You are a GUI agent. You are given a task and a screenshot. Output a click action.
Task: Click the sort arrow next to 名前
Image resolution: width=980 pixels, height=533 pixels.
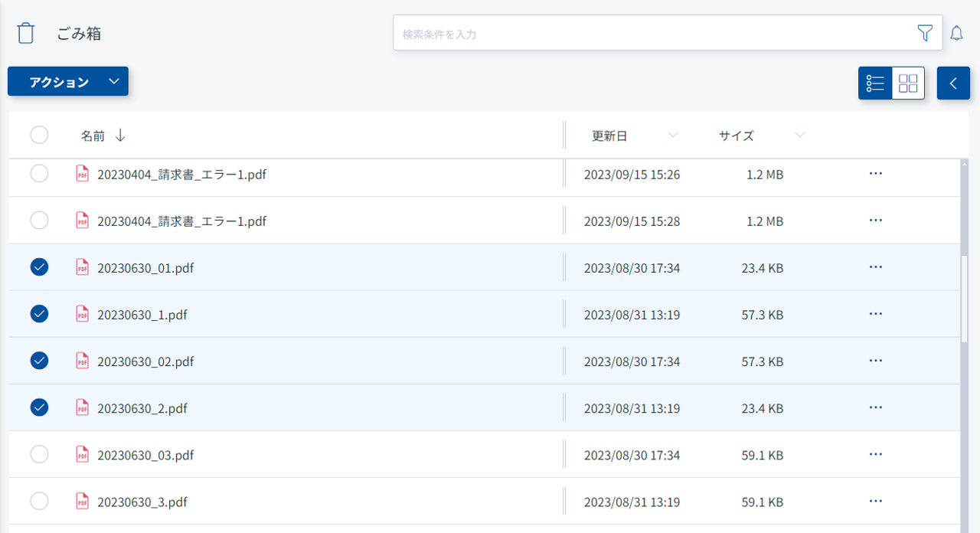pyautogui.click(x=120, y=136)
